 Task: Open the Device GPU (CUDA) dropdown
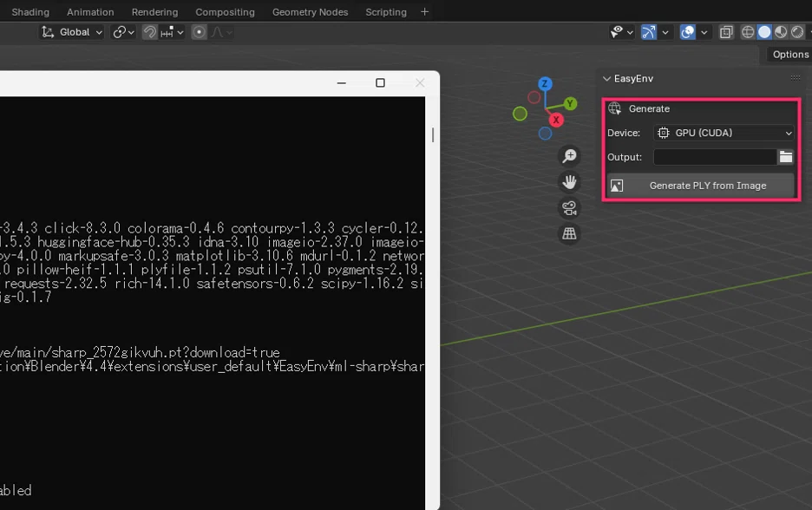click(724, 133)
